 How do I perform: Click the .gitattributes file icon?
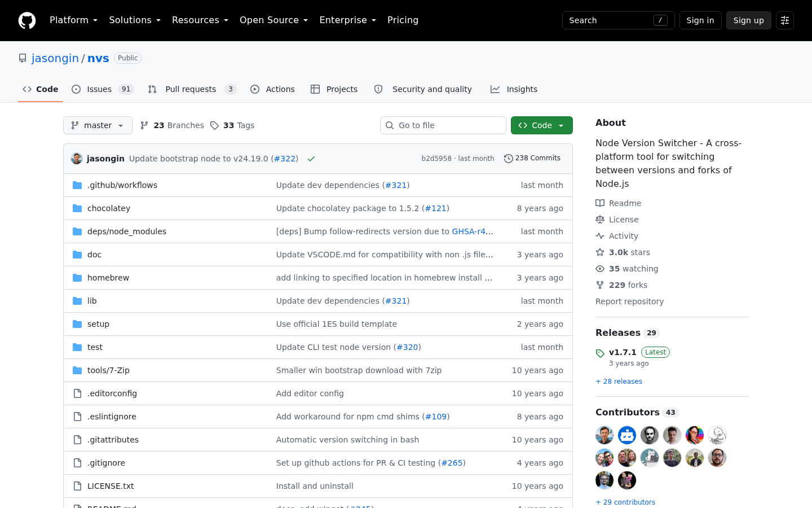coord(77,440)
